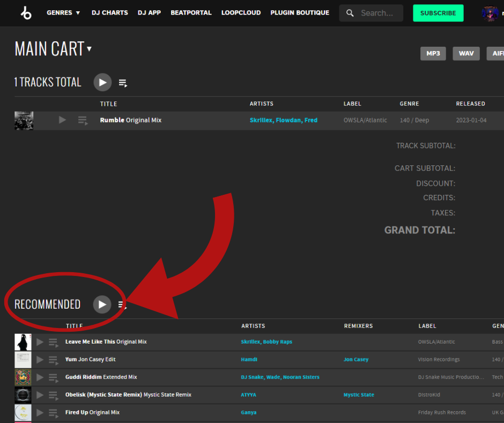The width and height of the screenshot is (504, 423).
Task: Add all cart tracks to queue icon
Action: tap(123, 83)
